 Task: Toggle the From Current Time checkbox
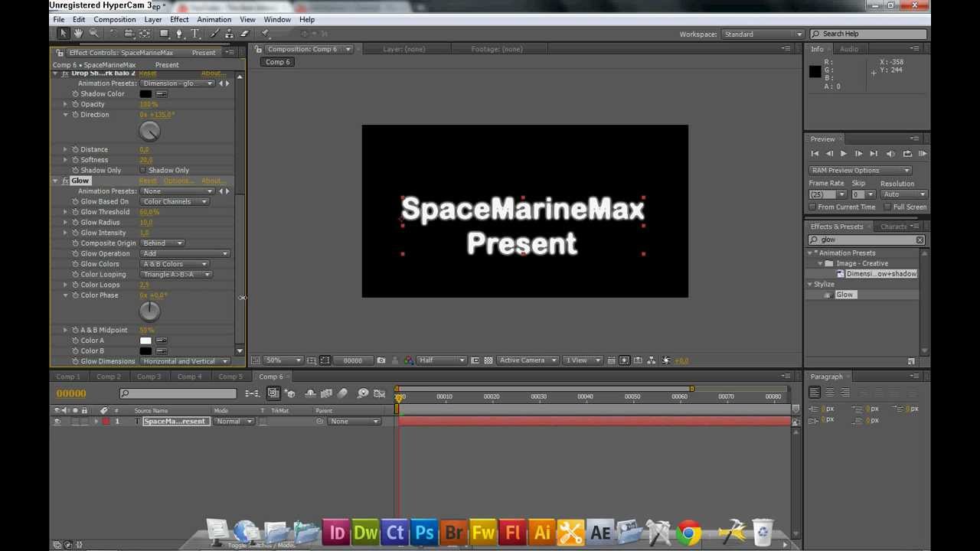pyautogui.click(x=812, y=207)
